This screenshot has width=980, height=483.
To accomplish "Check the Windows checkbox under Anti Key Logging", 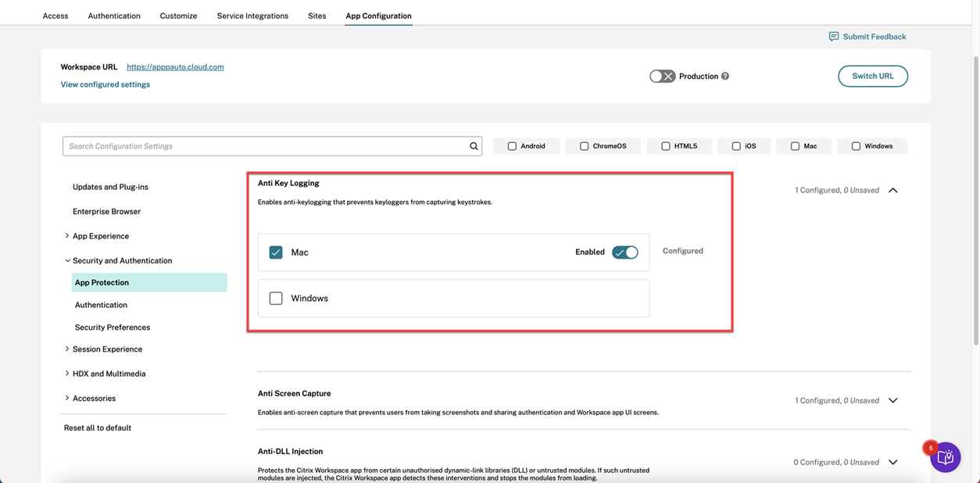I will point(276,299).
